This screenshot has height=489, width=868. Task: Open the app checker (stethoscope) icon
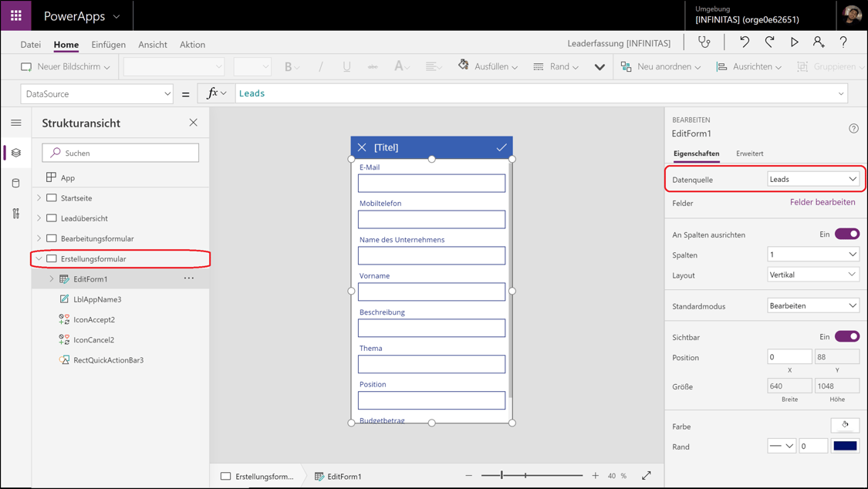704,42
